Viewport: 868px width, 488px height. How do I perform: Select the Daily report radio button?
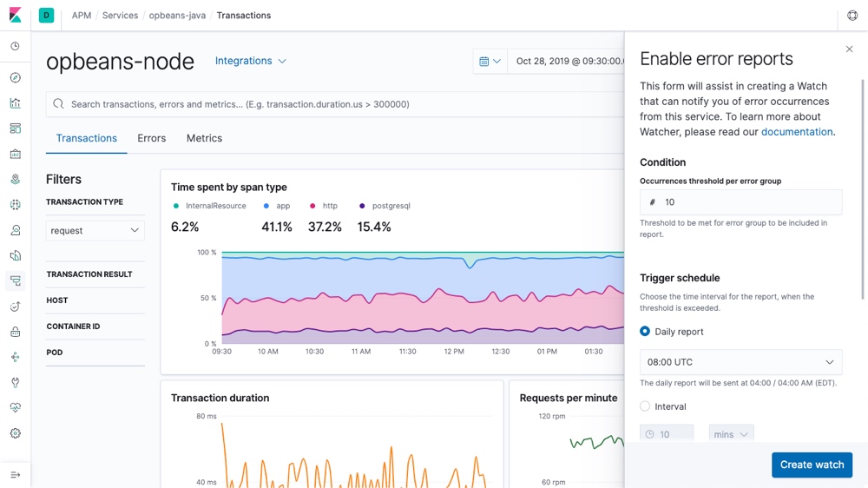pyautogui.click(x=645, y=331)
